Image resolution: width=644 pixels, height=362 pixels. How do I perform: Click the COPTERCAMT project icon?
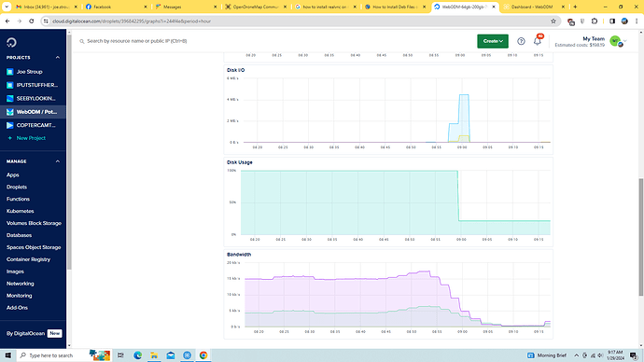(x=10, y=125)
